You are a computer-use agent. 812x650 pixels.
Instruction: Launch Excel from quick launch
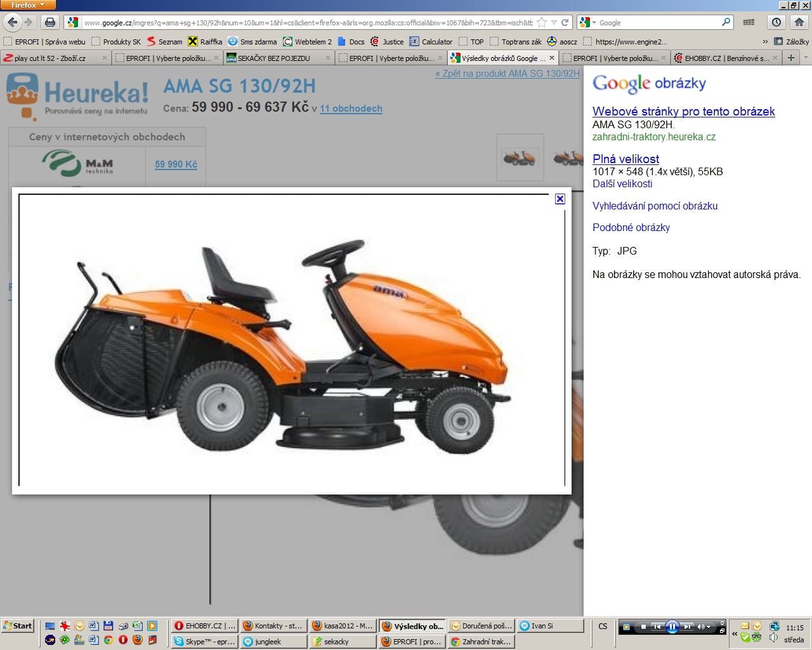[138, 626]
